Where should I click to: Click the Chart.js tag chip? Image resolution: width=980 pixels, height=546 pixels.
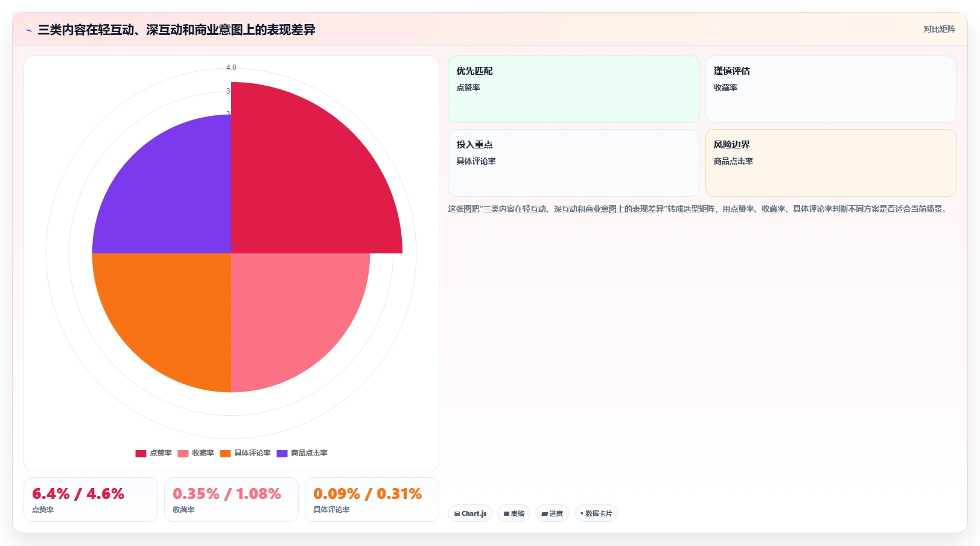[x=470, y=513]
